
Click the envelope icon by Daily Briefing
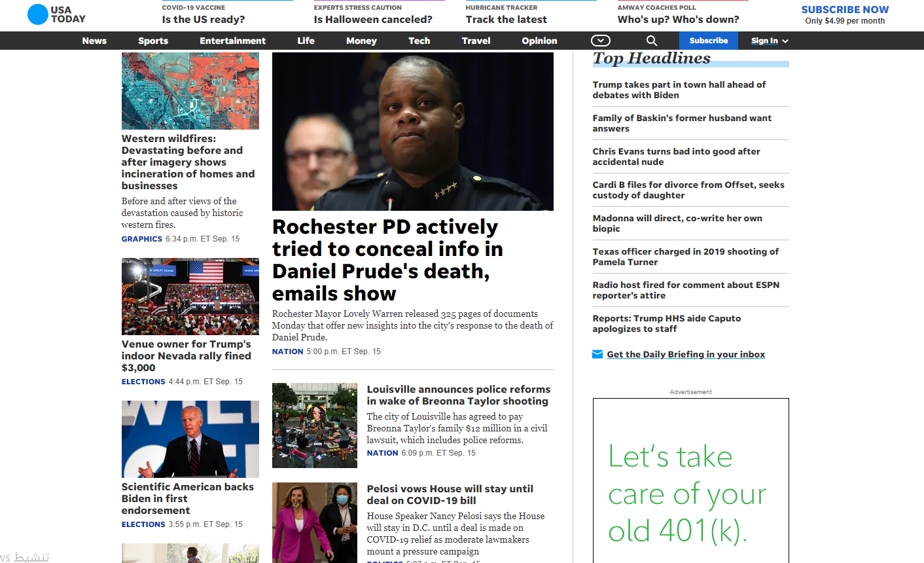click(597, 354)
